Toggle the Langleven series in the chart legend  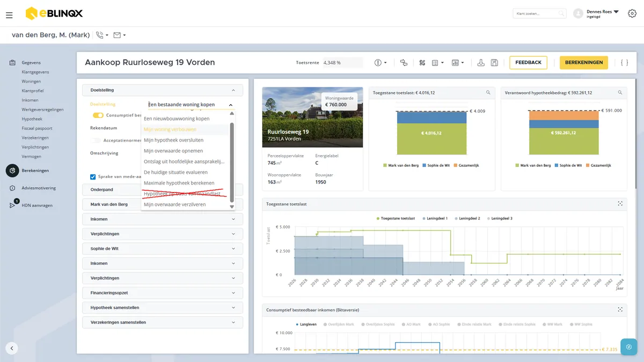pos(306,324)
